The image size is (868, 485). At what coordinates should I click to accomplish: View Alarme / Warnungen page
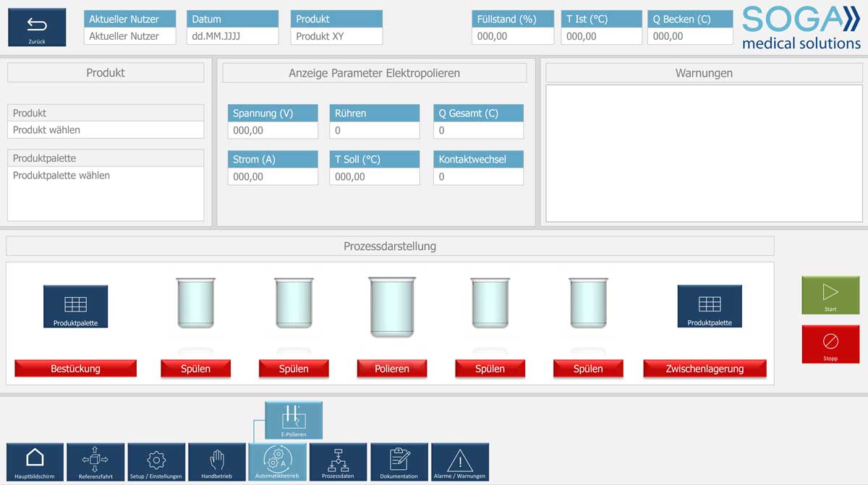pos(460,461)
